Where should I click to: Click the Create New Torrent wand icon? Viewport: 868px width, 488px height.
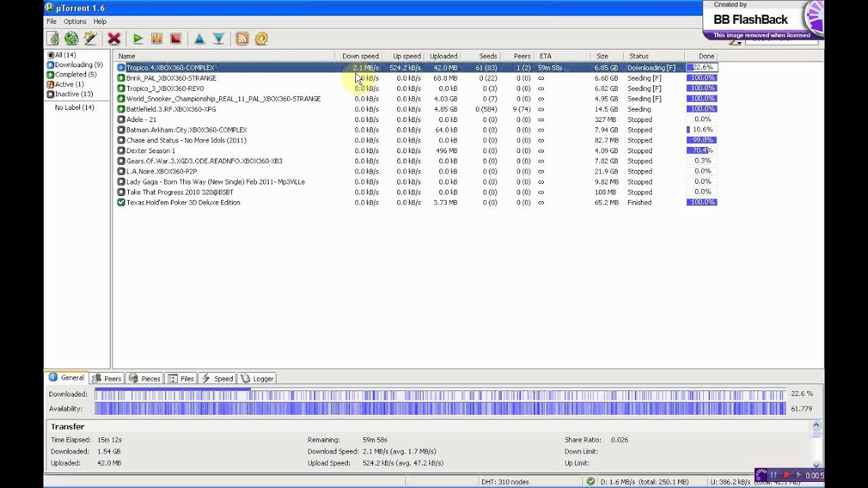[90, 39]
